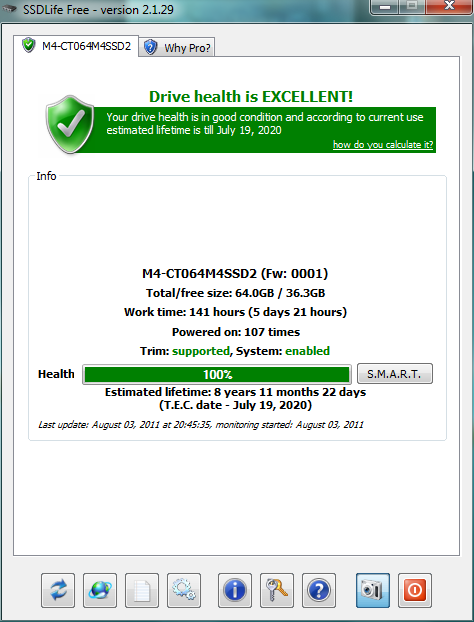The height and width of the screenshot is (622, 474).
Task: Click 'Powered on: 107 times' text
Action: click(x=236, y=332)
